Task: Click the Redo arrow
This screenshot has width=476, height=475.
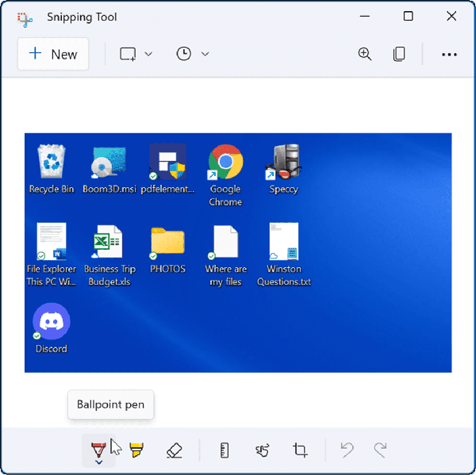Action: [x=380, y=450]
